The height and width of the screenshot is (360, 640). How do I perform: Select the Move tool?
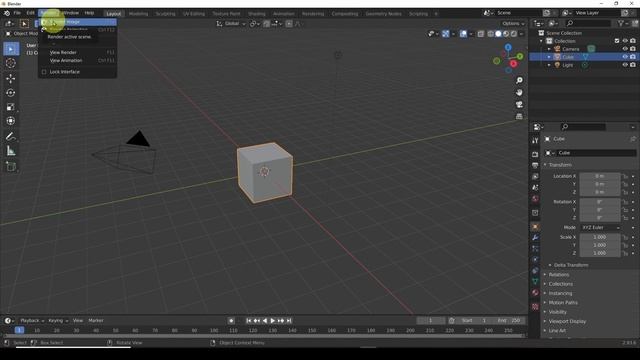tap(11, 78)
